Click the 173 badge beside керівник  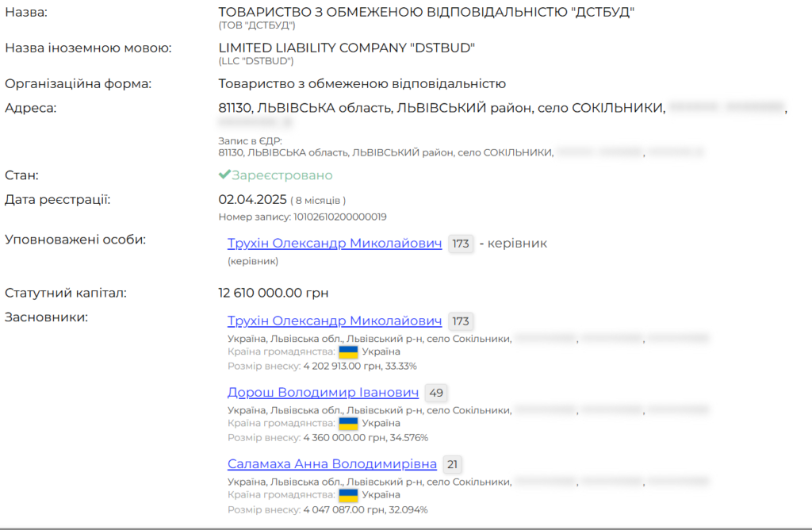pyautogui.click(x=461, y=244)
